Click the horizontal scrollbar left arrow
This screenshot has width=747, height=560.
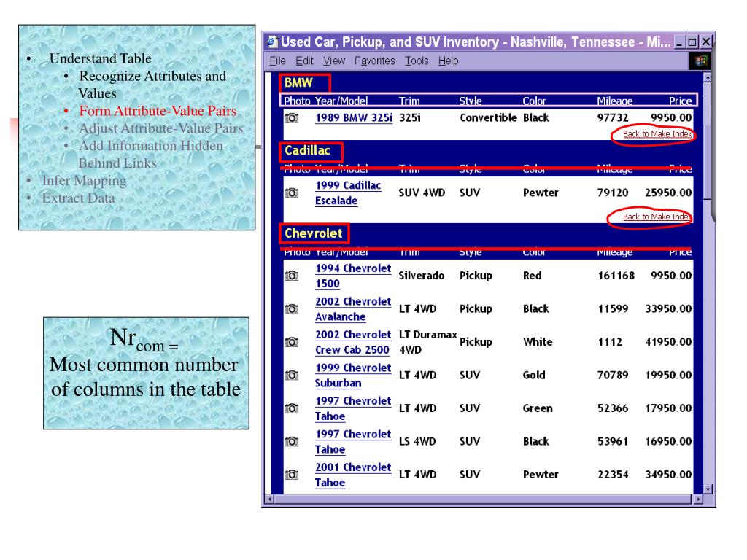tap(270, 499)
